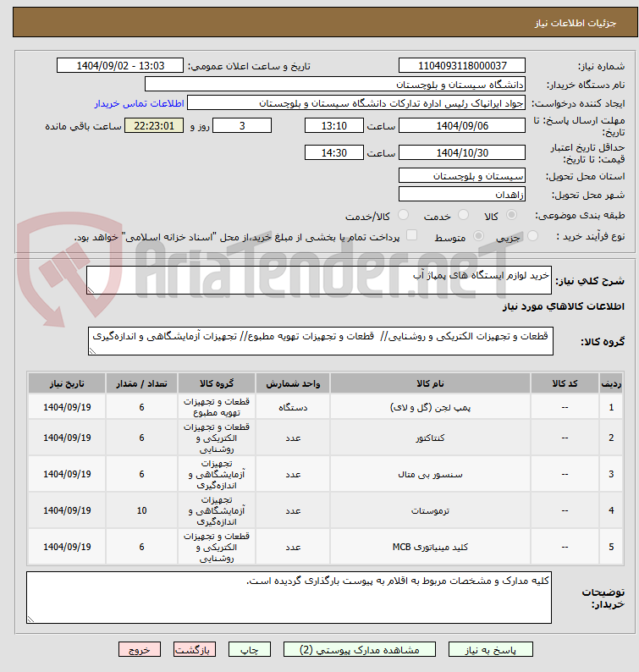Select the کالا/خدمت radio button
The image size is (639, 672).
coord(403,215)
